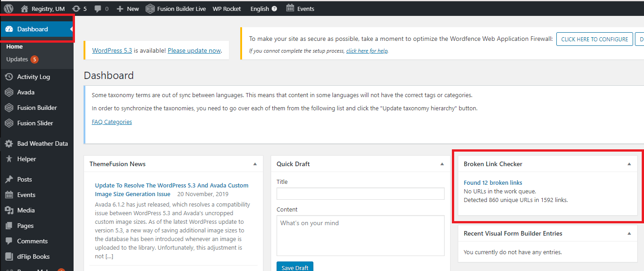Image resolution: width=644 pixels, height=271 pixels.
Task: Click the Events calendar icon in admin bar
Action: click(290, 8)
